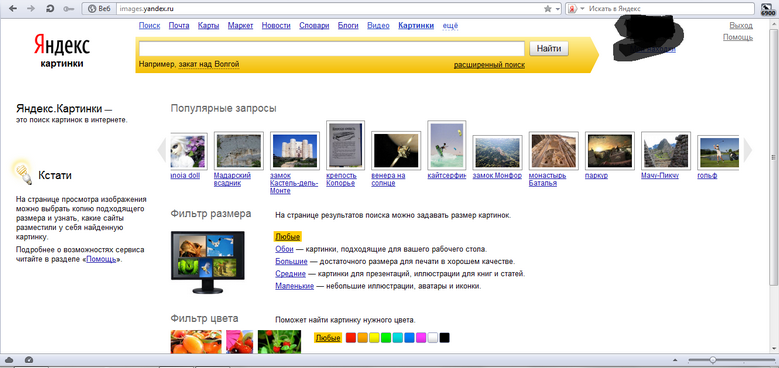Open Opera Link cloud icon in status bar
The image size is (779, 368).
point(10,360)
